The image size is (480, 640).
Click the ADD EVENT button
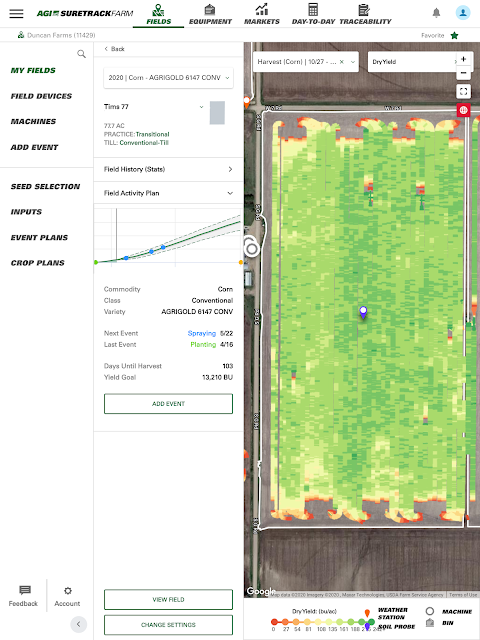pyautogui.click(x=168, y=404)
